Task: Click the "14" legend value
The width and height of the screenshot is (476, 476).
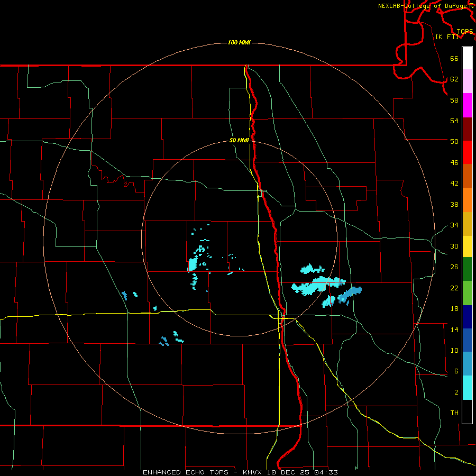Action: tap(454, 329)
